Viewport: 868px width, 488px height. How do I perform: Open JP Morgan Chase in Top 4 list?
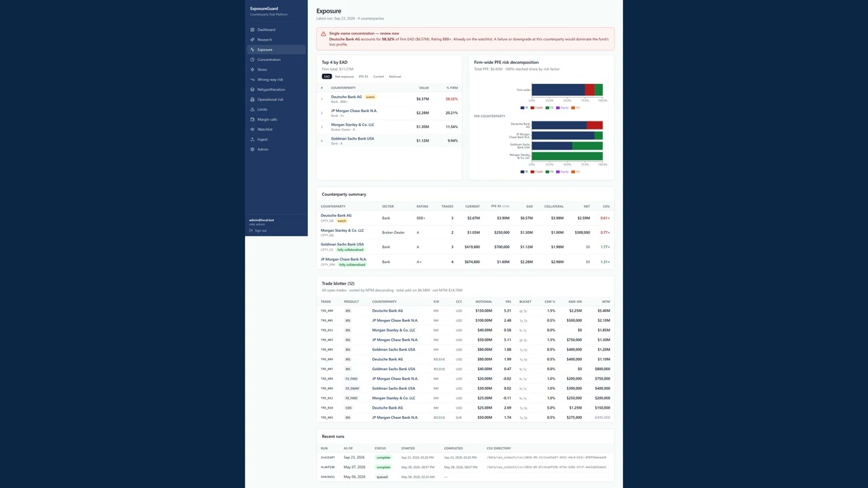tap(354, 110)
